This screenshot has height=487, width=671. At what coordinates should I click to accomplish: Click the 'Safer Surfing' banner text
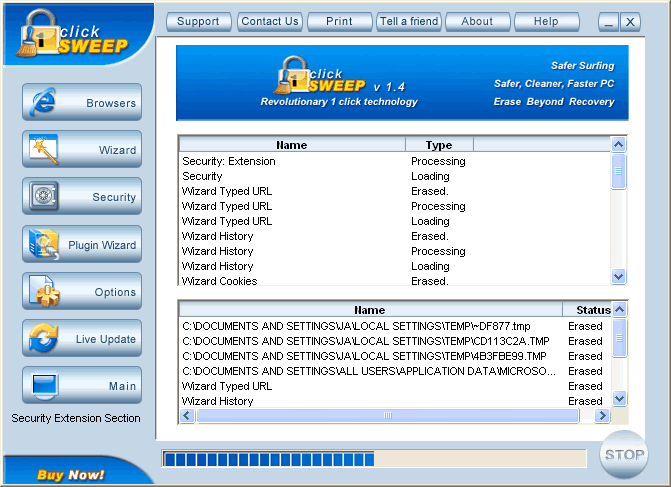click(582, 66)
